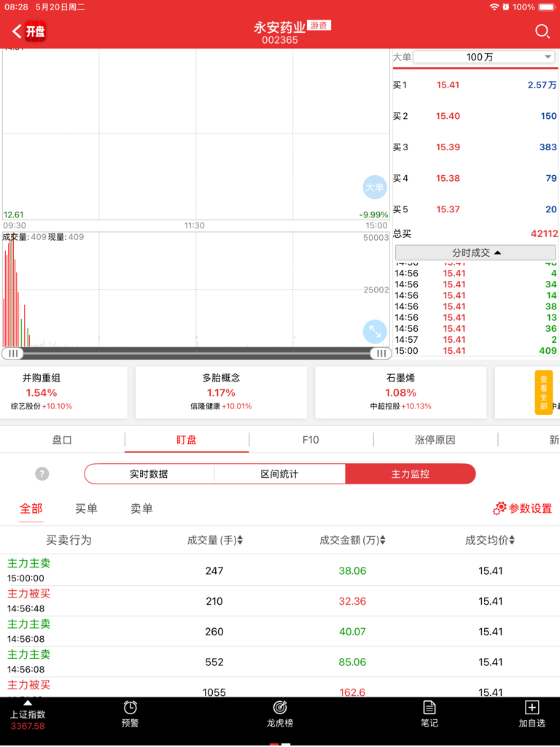Viewport: 560px width, 747px height.
Task: Open 龙虎榜 target icon
Action: (279, 713)
